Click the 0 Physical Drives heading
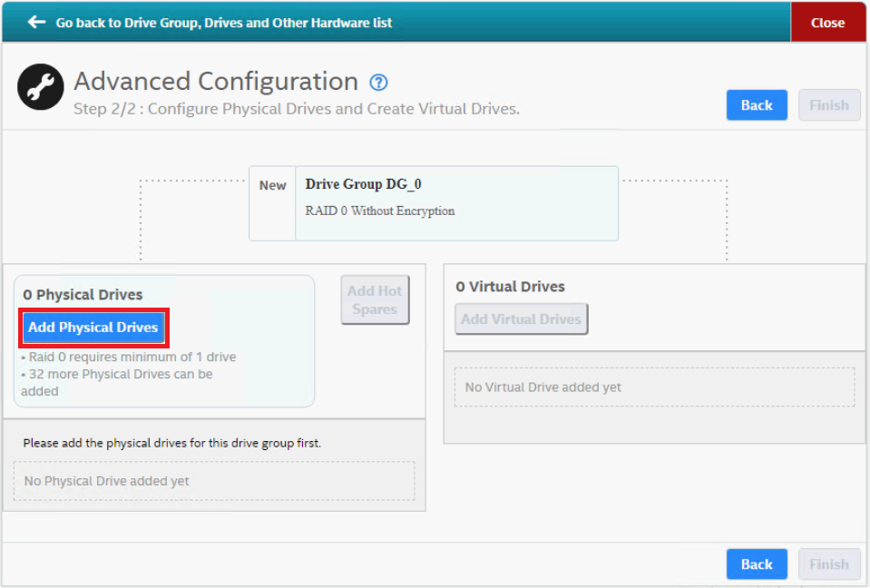The width and height of the screenshot is (870, 588). [x=83, y=295]
